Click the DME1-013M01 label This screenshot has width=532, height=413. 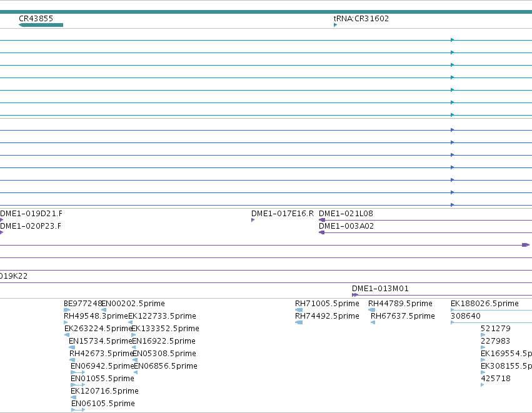point(380,289)
